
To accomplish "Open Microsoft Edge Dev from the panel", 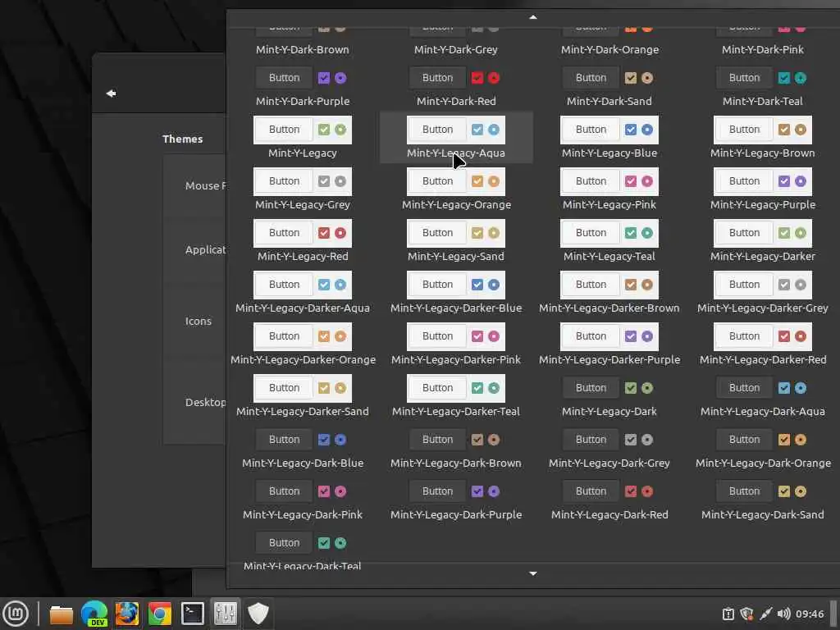I will coord(94,614).
